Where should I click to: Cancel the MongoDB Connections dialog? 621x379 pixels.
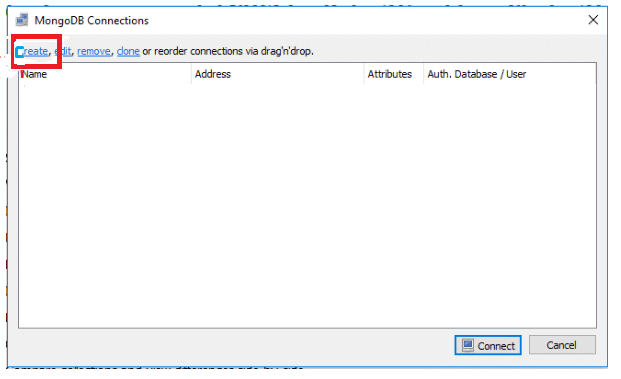562,345
